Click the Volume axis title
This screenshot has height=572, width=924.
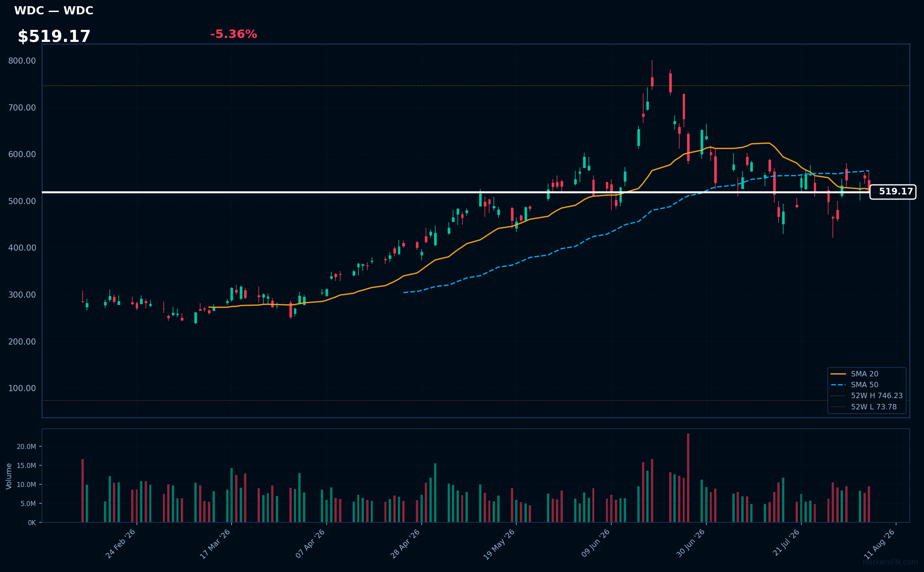click(x=9, y=476)
